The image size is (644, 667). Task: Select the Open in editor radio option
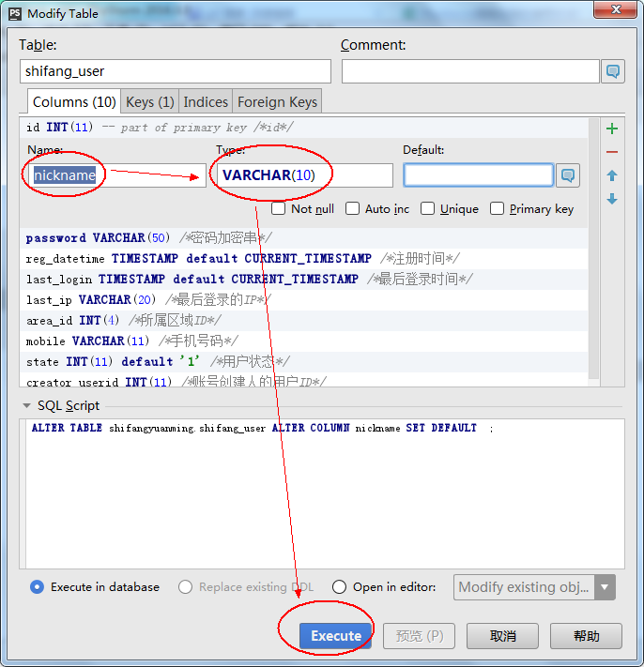340,587
